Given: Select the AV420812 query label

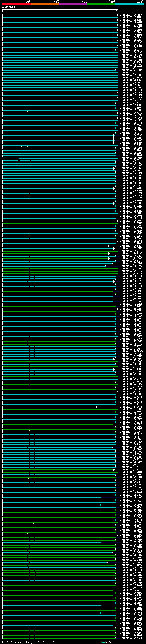Looking at the screenshot, I should 8,8.
